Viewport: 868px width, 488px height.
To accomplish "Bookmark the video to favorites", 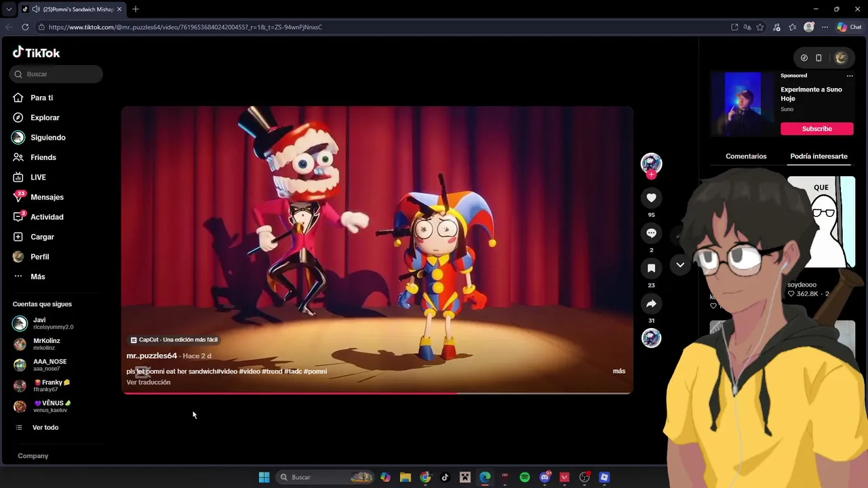I will click(651, 268).
